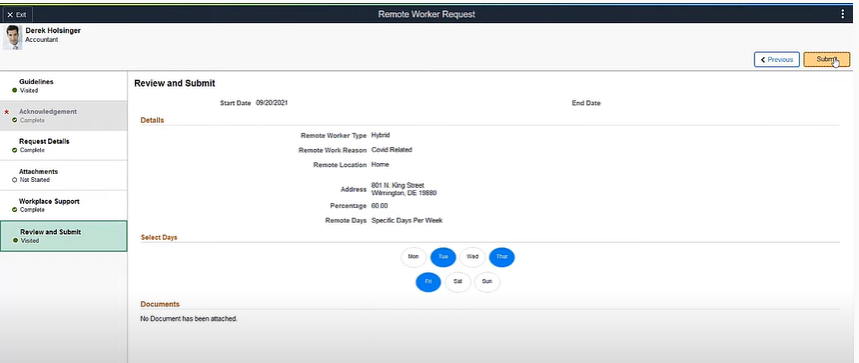Open the Acknowledgement step
The height and width of the screenshot is (363, 859).
(64, 116)
